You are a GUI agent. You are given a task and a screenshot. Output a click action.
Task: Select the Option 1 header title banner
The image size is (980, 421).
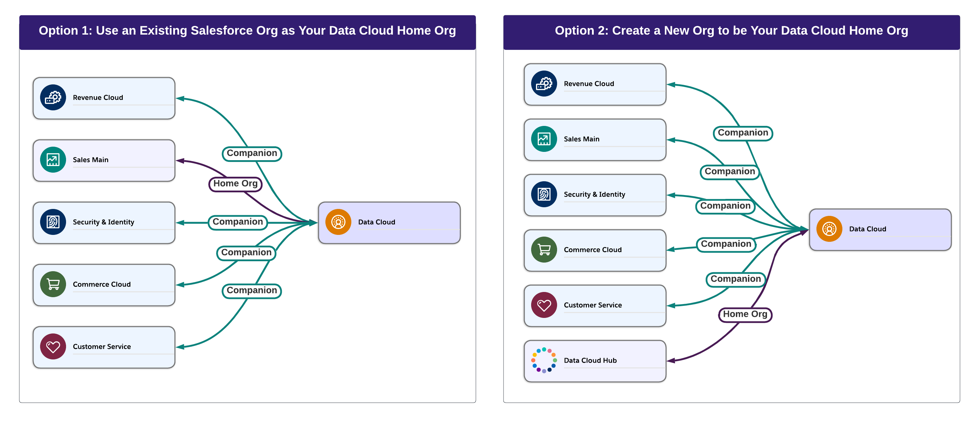point(247,31)
